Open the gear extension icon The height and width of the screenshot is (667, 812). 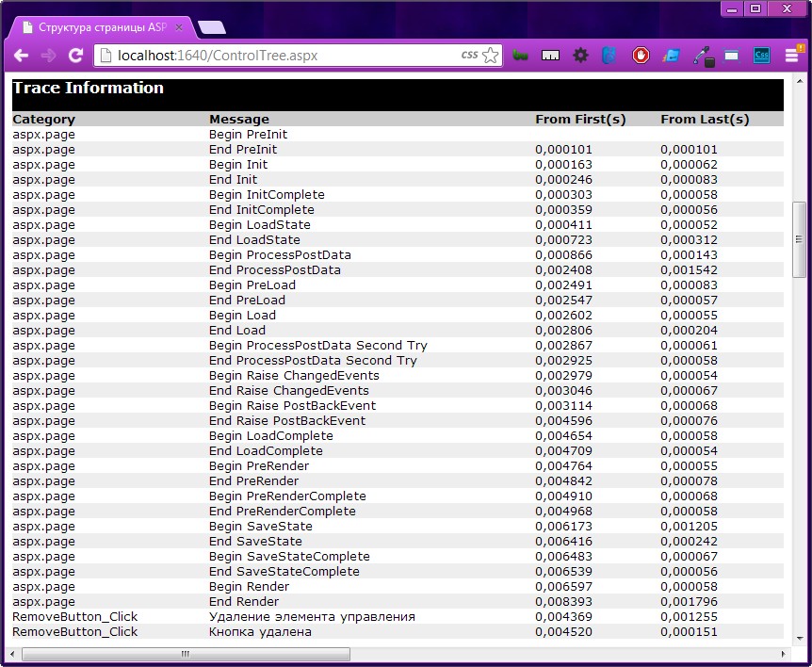(x=580, y=56)
